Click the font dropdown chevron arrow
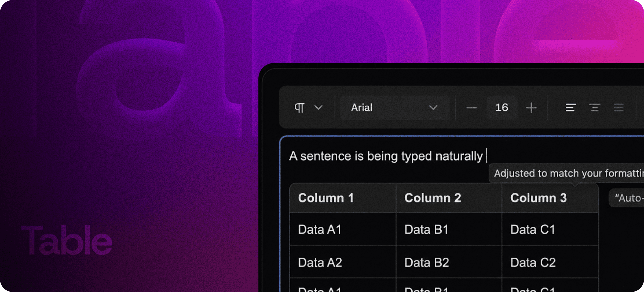The image size is (644, 292). [433, 108]
